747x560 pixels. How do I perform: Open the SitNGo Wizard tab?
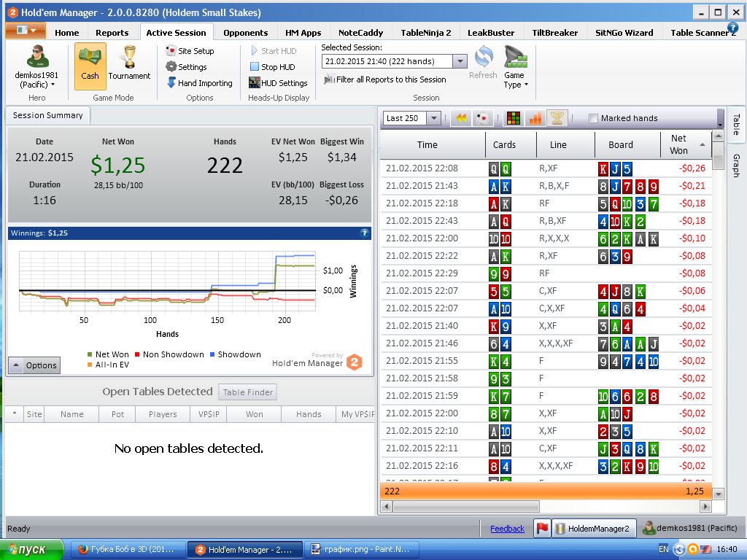tap(624, 32)
